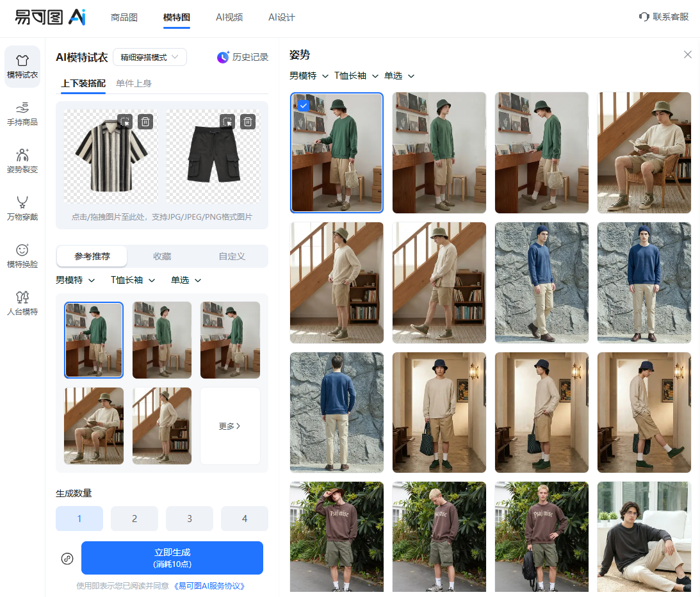The height and width of the screenshot is (597, 700).
Task: Select the 自定义 tab
Action: point(232,256)
